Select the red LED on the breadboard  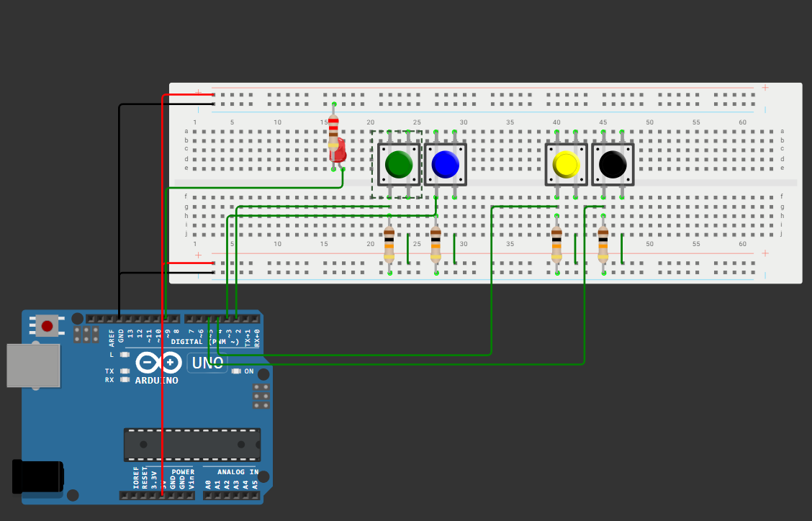pyautogui.click(x=338, y=152)
